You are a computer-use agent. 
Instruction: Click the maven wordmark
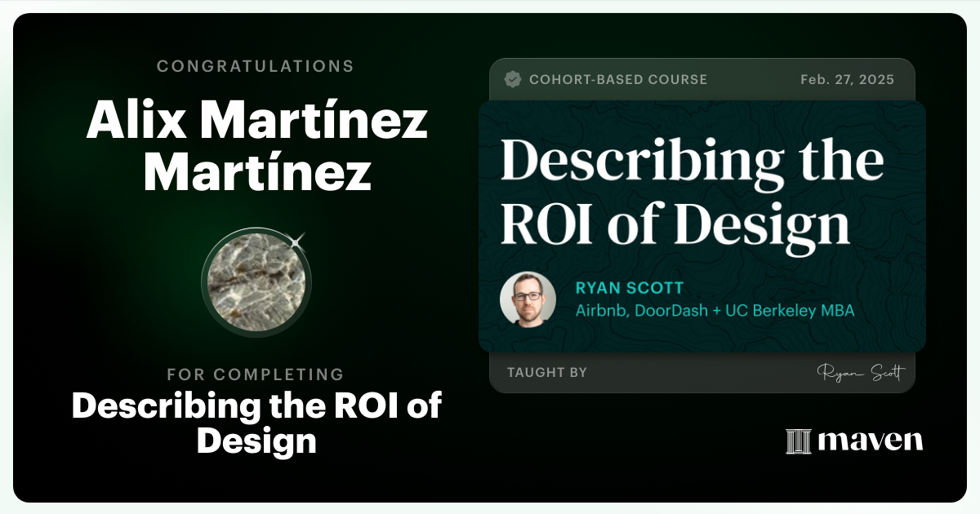tap(869, 441)
